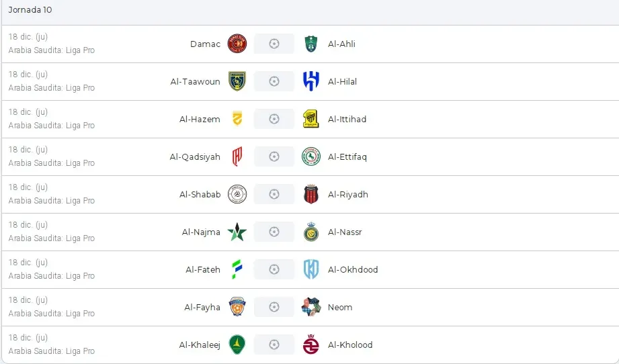Viewport: 619px width, 364px height.
Task: Click the Neom club crest
Action: [x=311, y=307]
